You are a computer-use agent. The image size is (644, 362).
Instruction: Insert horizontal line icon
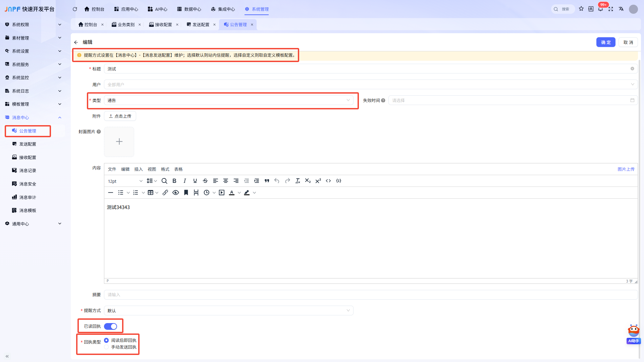coord(111,193)
